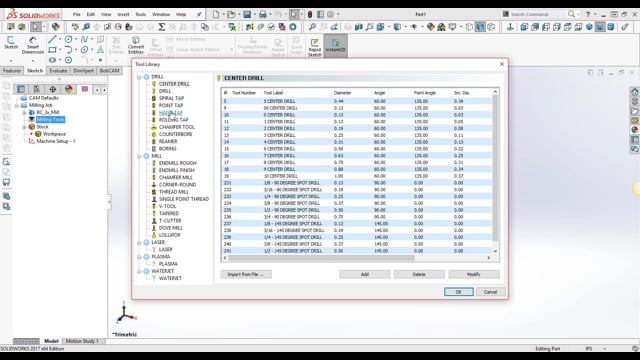640x360 pixels.
Task: Collapse the LASER category in Tool Library
Action: pos(139,242)
